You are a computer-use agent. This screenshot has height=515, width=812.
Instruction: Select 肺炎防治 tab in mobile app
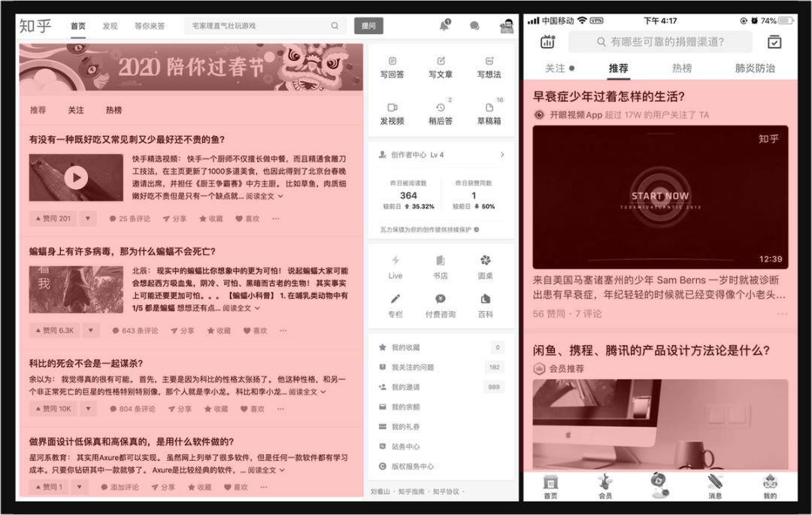[754, 68]
